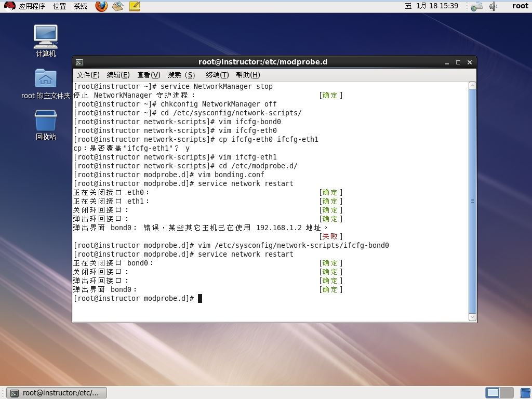Minimize the terminal window

tap(447, 62)
